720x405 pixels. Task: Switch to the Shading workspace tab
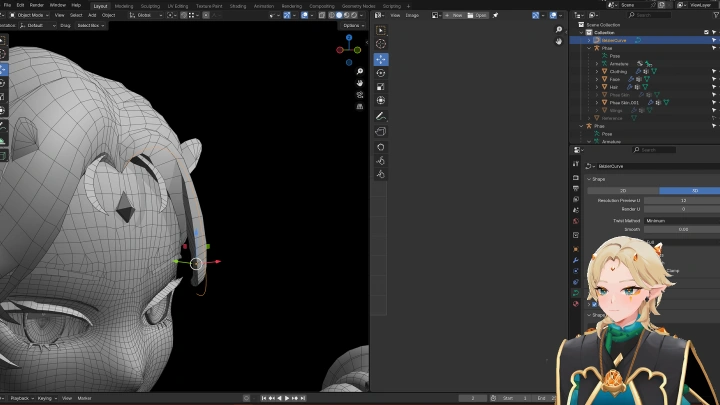click(238, 6)
